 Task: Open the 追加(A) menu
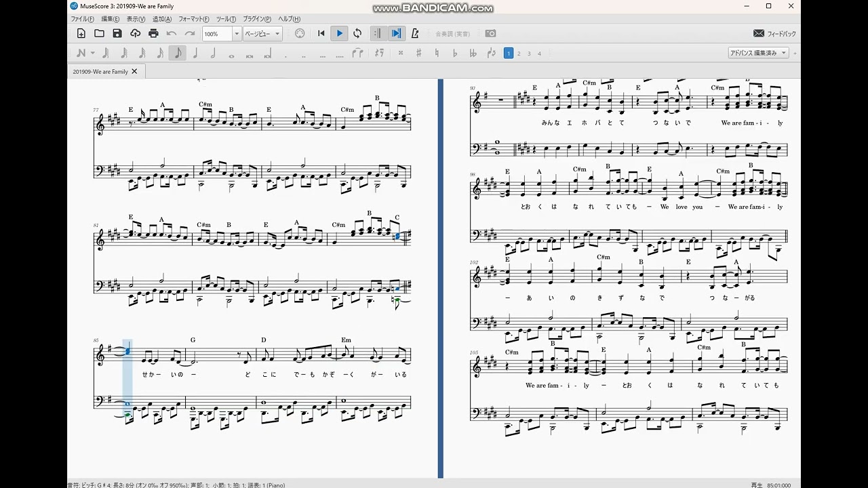coord(162,19)
